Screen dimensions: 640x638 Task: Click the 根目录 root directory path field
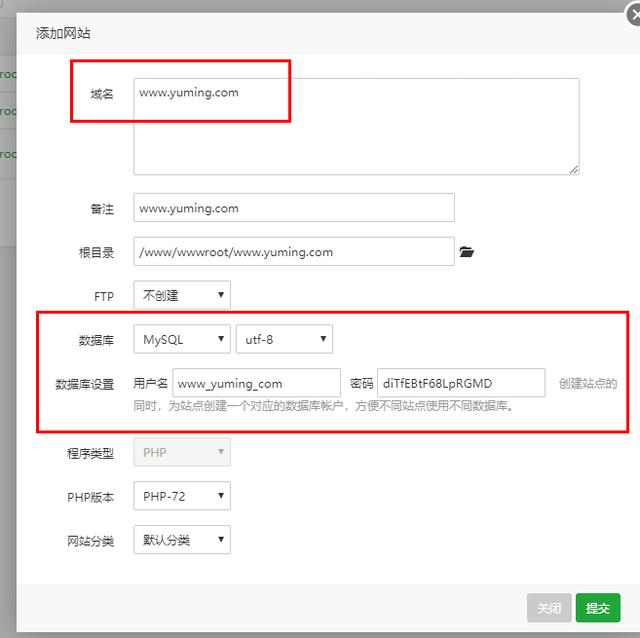[x=293, y=252]
